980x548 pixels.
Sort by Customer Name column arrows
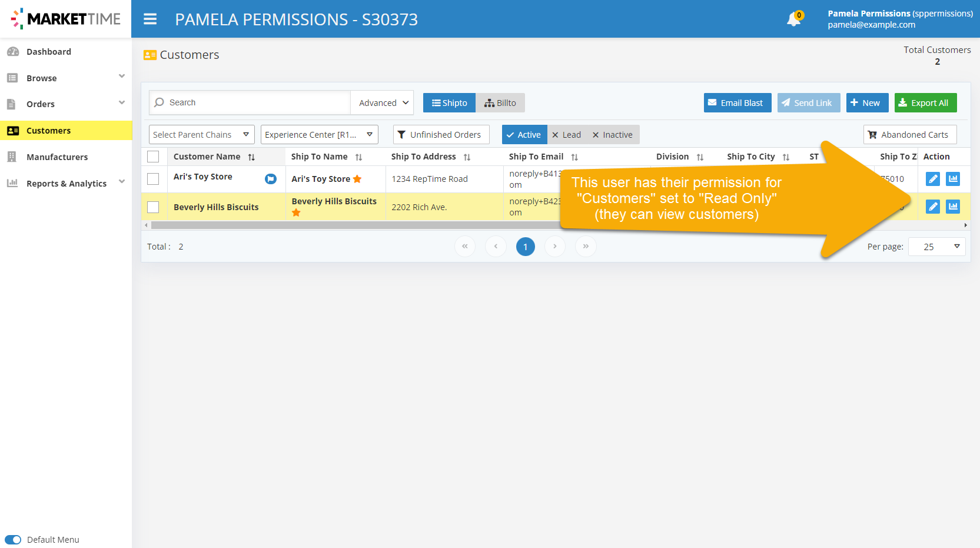coord(251,157)
